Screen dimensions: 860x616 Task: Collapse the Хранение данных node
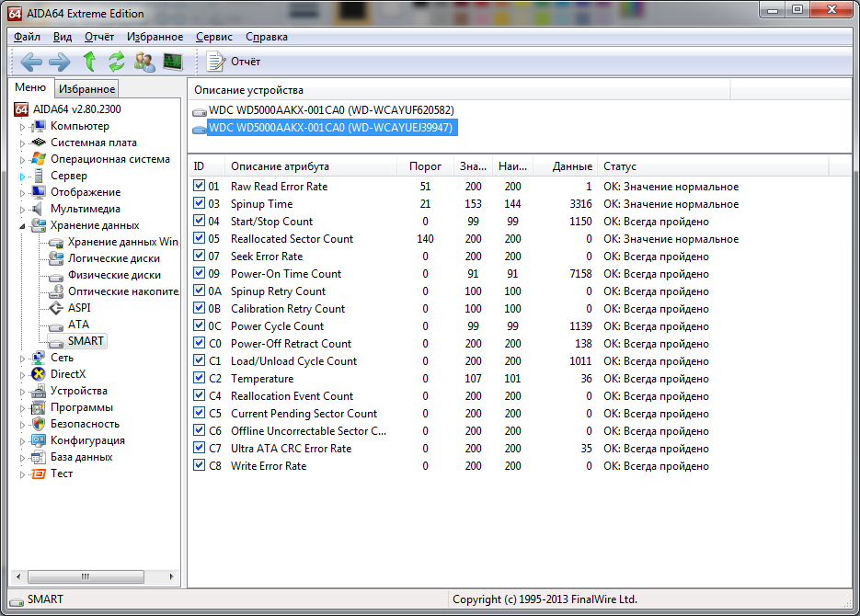click(x=22, y=226)
